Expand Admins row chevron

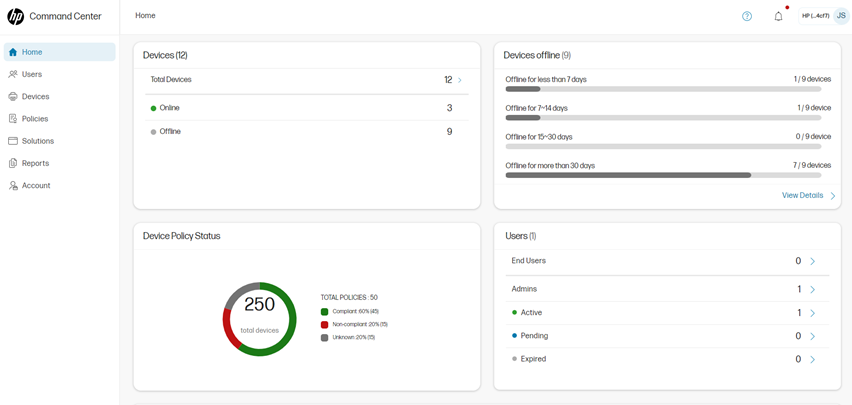[812, 289]
